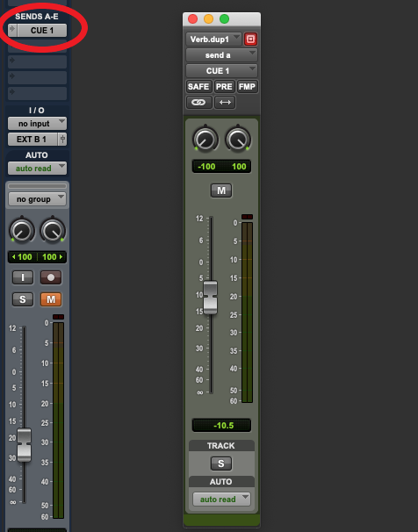Click the channel strip right pan knob

click(53, 230)
